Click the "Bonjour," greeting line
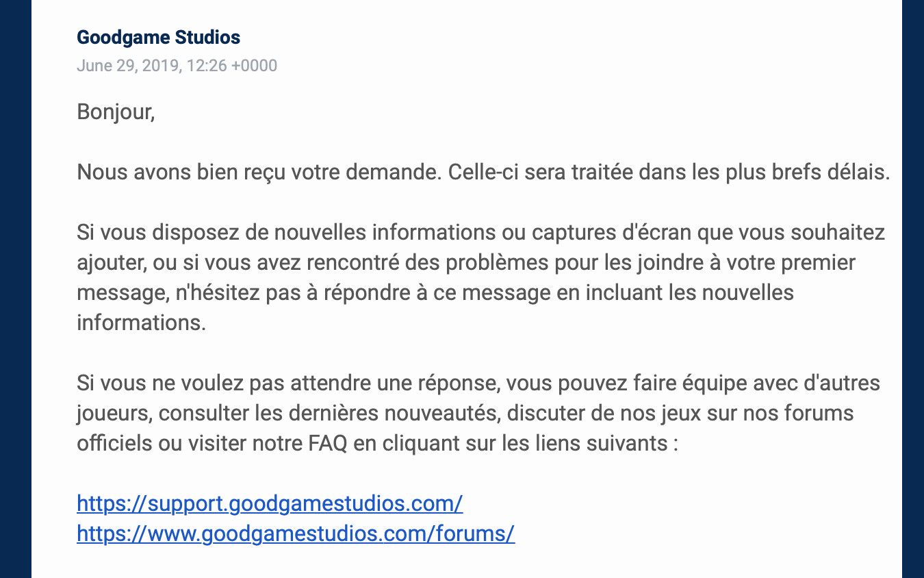 click(116, 112)
